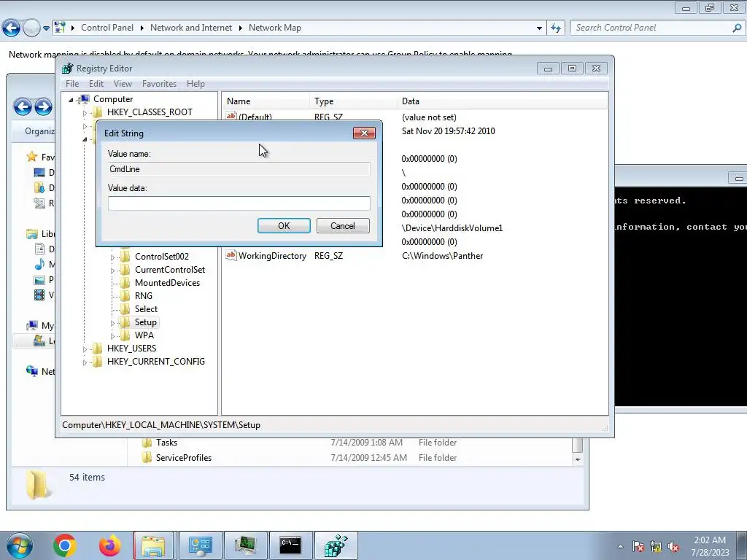Switch to Command Prompt on the taskbar
The width and height of the screenshot is (747, 560).
click(x=290, y=545)
